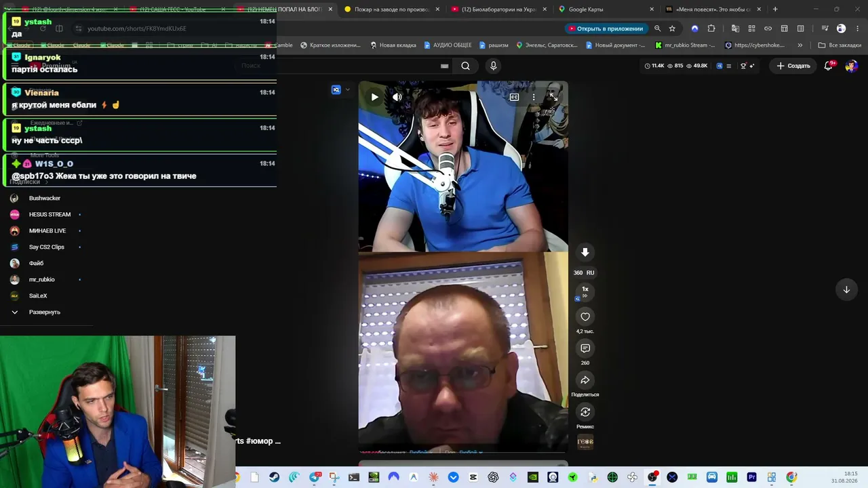Open the side panel icon in Chrome toolbar
The width and height of the screenshot is (868, 488).
(x=801, y=28)
